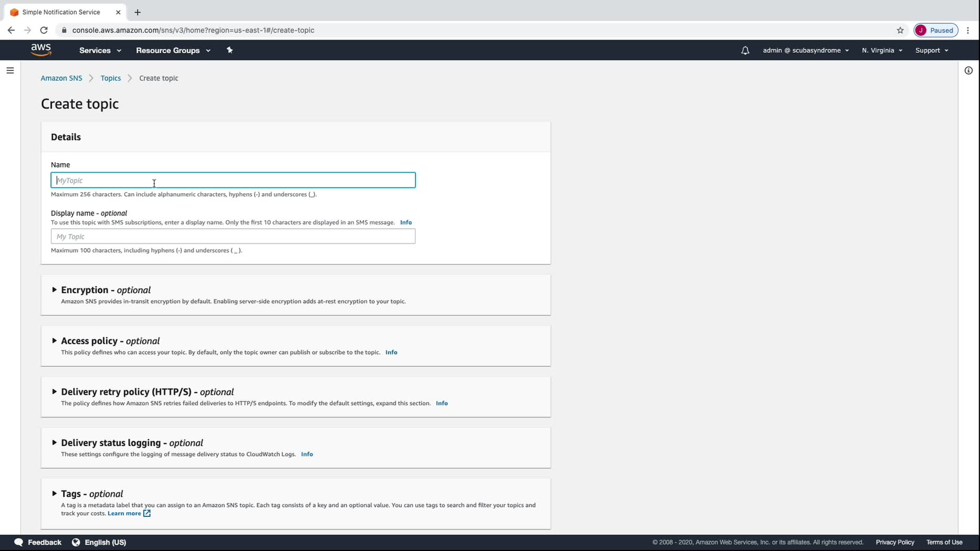This screenshot has width=980, height=551.
Task: Click Info link in Delivery retry policy
Action: [442, 403]
